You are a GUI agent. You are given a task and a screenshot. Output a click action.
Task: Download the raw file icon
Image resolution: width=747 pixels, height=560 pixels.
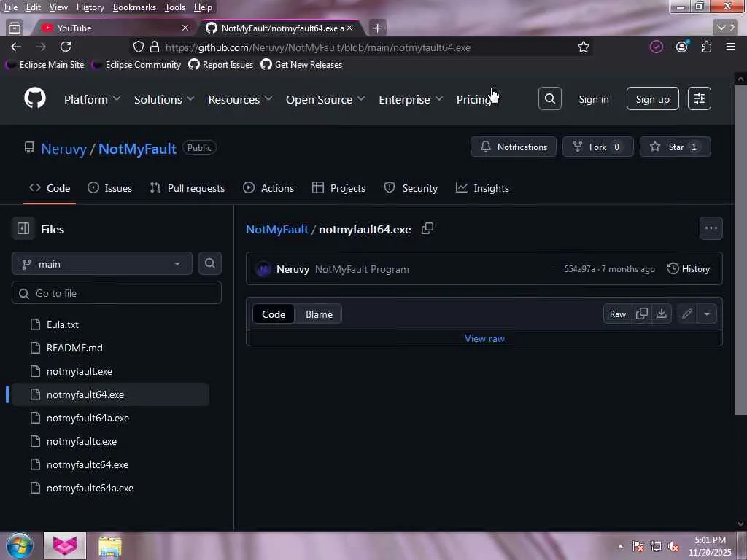[x=661, y=314]
